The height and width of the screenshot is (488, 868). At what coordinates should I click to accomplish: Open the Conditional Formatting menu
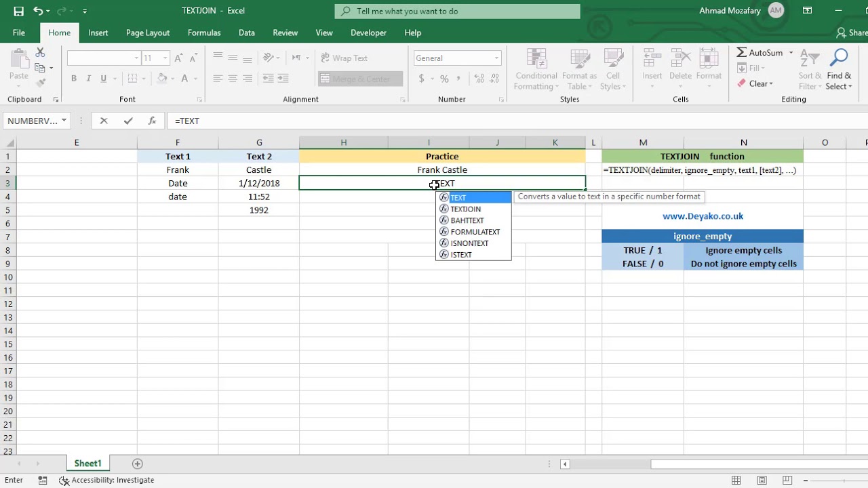(x=536, y=69)
